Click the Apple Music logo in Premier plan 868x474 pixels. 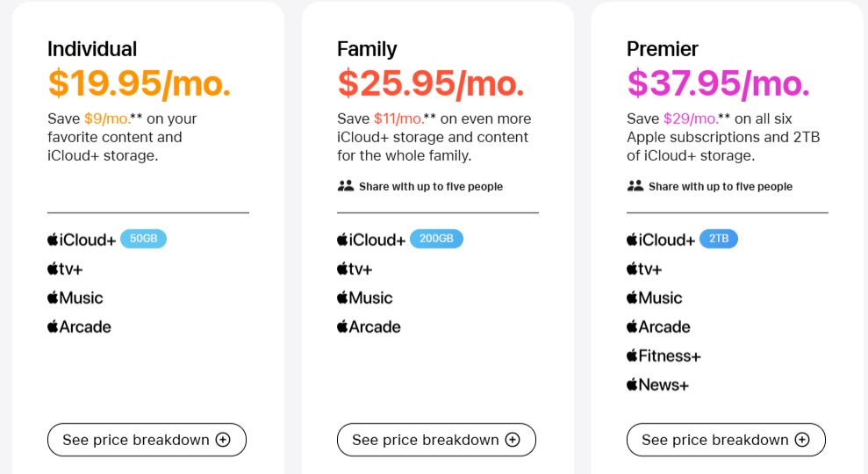(x=655, y=298)
